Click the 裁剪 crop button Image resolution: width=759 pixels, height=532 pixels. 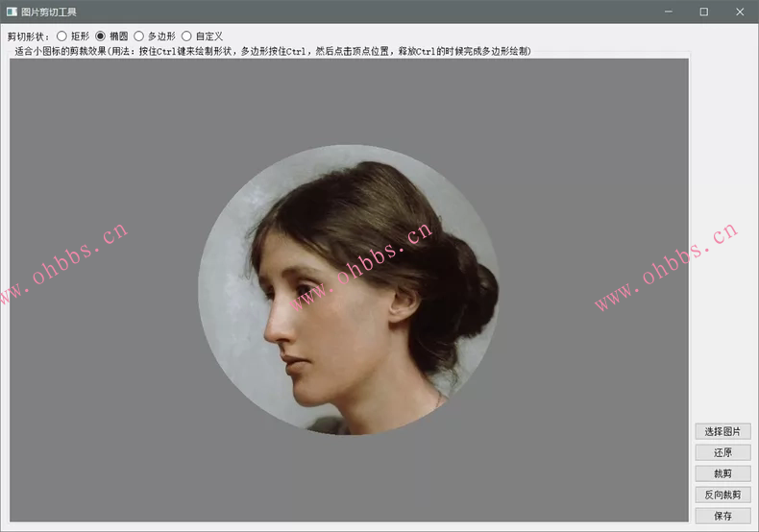tap(722, 473)
